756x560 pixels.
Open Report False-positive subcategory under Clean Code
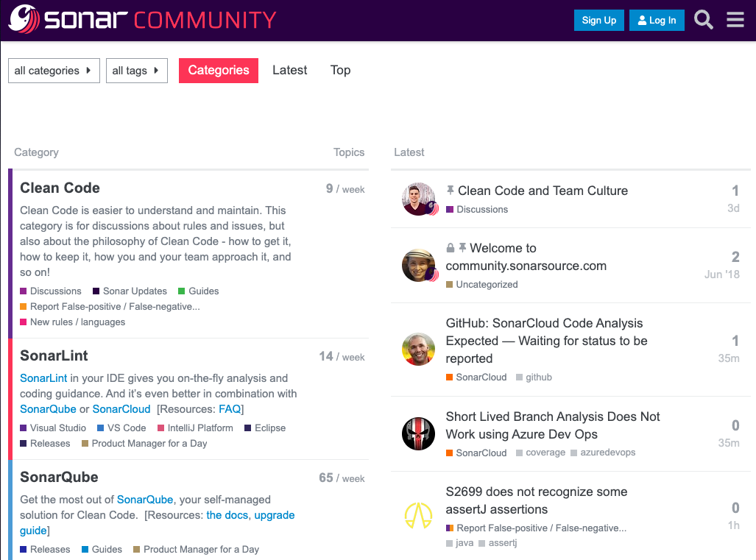[x=110, y=307]
